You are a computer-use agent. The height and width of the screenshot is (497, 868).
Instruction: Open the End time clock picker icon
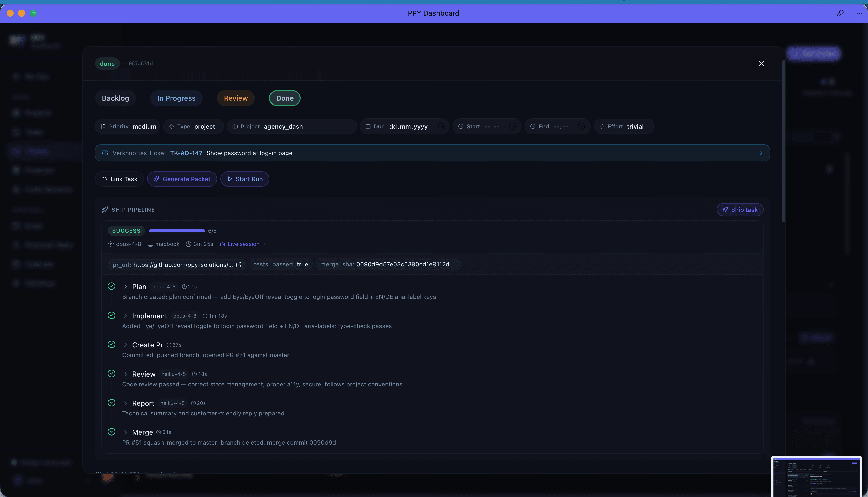[x=581, y=126]
